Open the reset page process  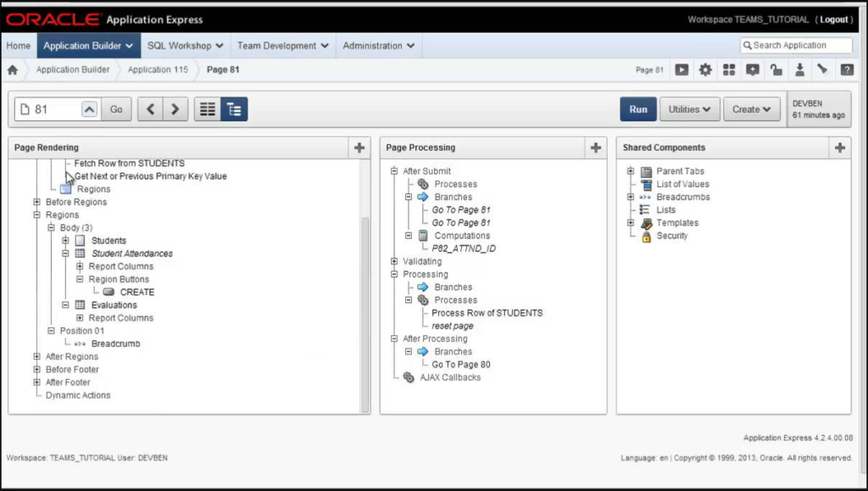[x=453, y=326]
